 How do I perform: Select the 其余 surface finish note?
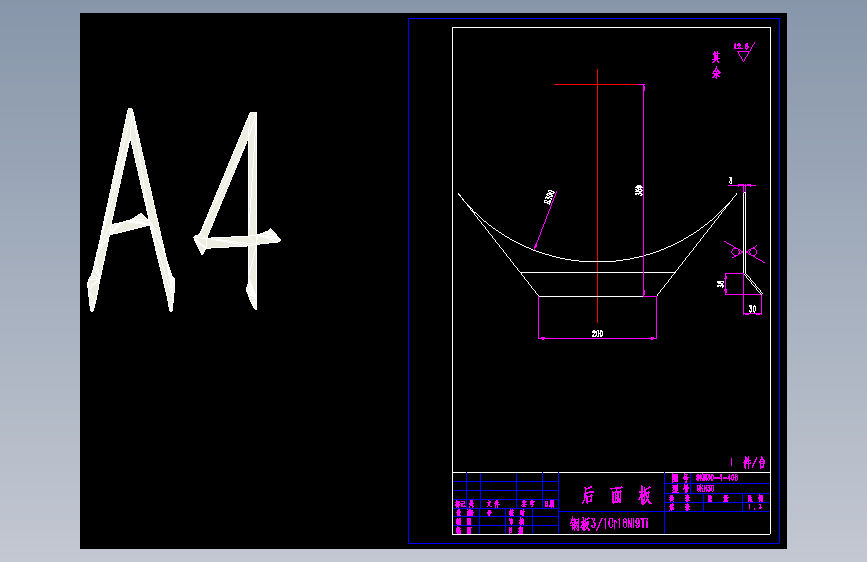click(716, 65)
